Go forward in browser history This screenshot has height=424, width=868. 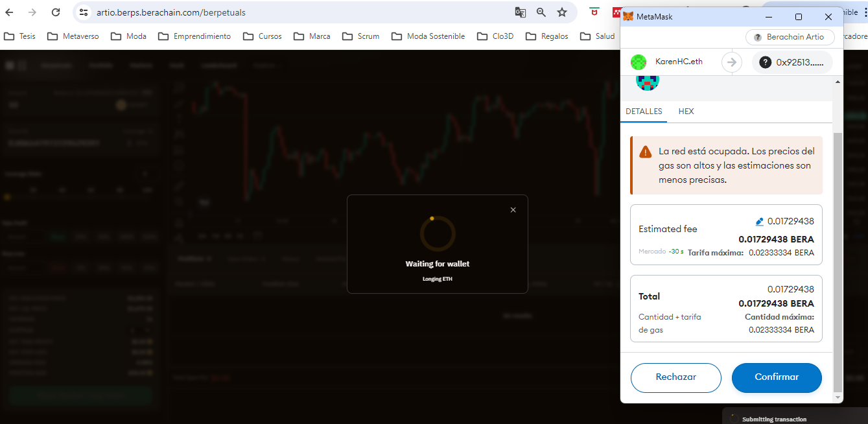32,12
